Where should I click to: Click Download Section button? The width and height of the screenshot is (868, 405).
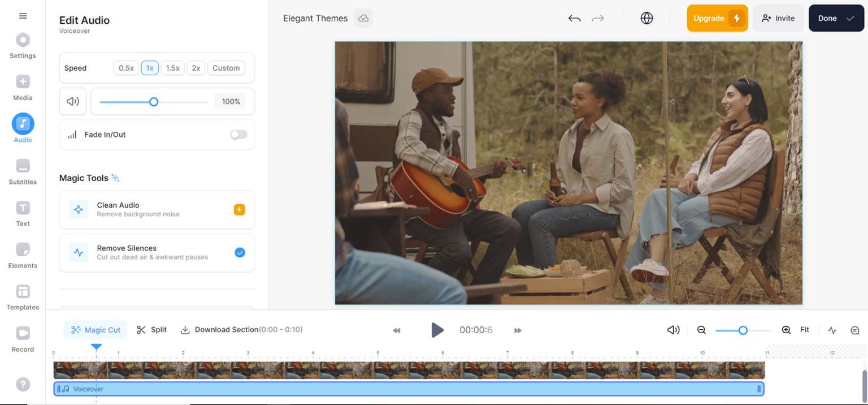point(241,330)
